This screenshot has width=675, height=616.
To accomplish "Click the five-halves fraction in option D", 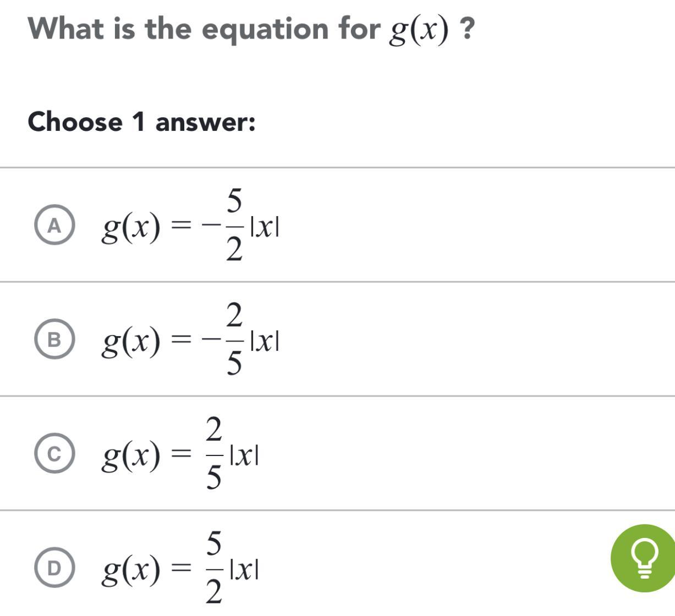I will [x=213, y=568].
